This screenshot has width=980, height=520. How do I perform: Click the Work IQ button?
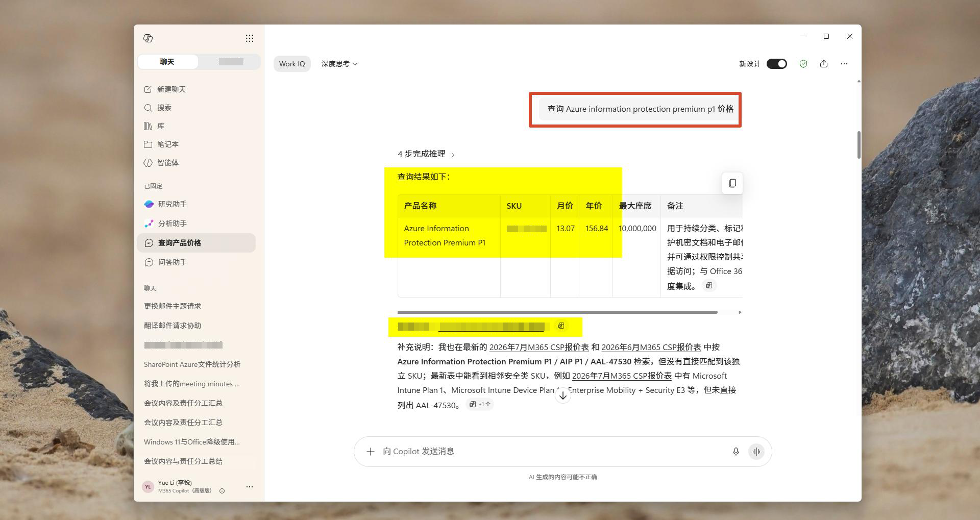tap(292, 64)
